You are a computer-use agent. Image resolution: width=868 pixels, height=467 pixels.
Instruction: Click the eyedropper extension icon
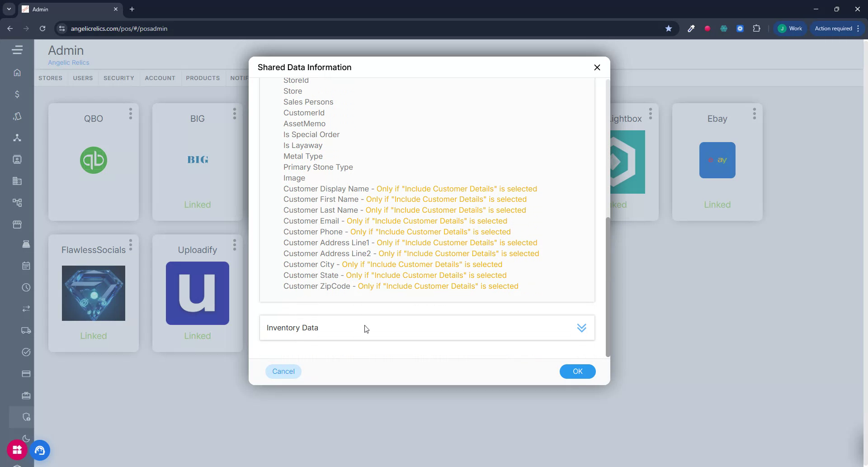(691, 29)
